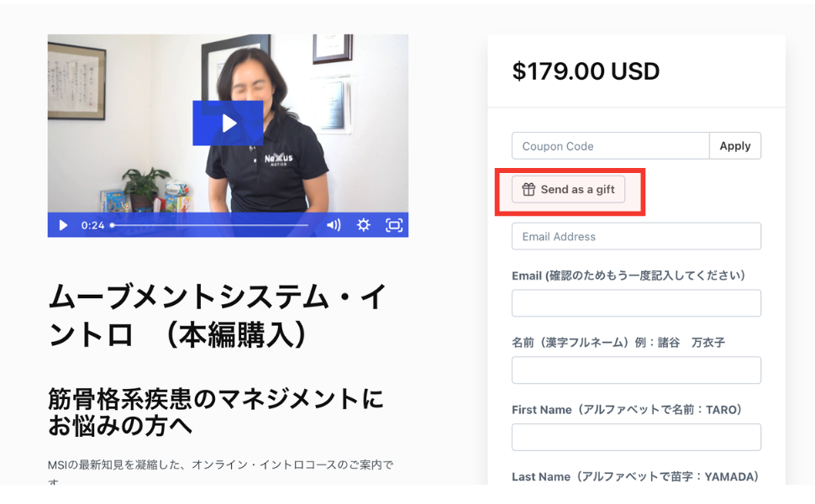Click the $179.00 USD price heading
Screen dimensions: 815x504
point(586,71)
